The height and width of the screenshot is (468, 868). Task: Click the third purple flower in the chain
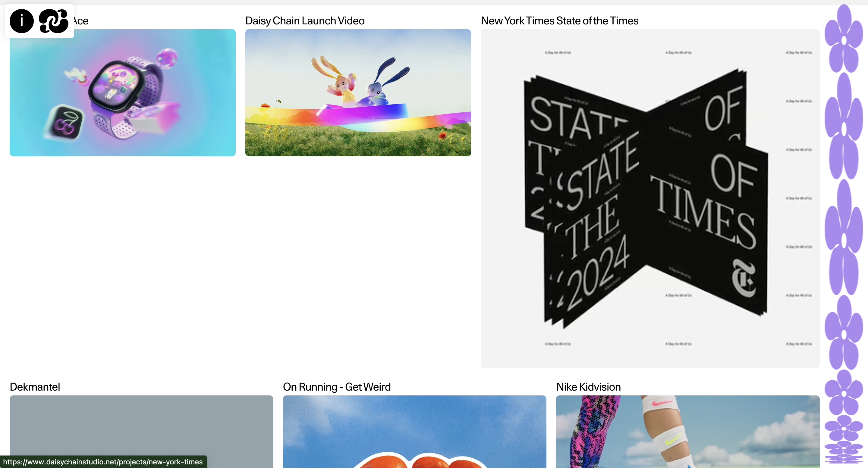[x=844, y=237]
